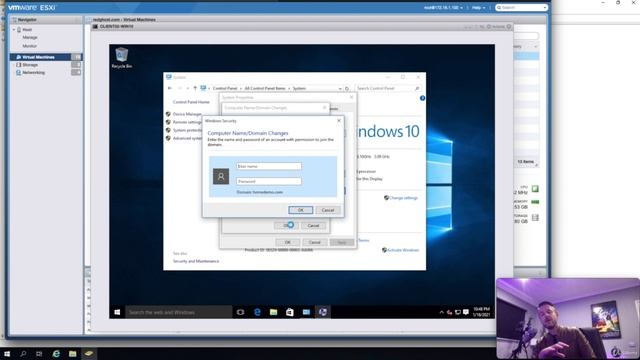
Task: Click the User name field in Windows Security
Action: pos(269,166)
